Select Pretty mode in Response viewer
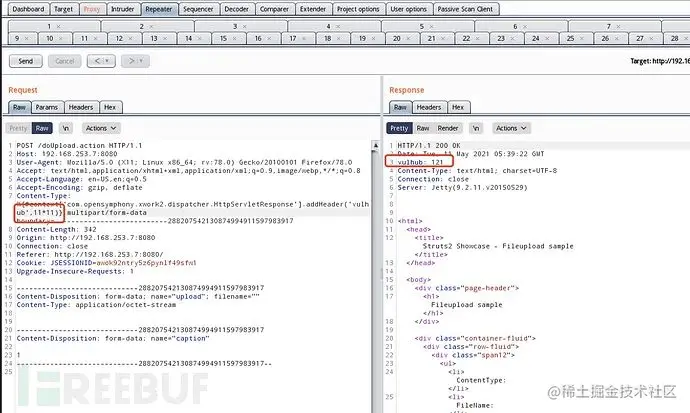This screenshot has width=690, height=413. pos(399,128)
